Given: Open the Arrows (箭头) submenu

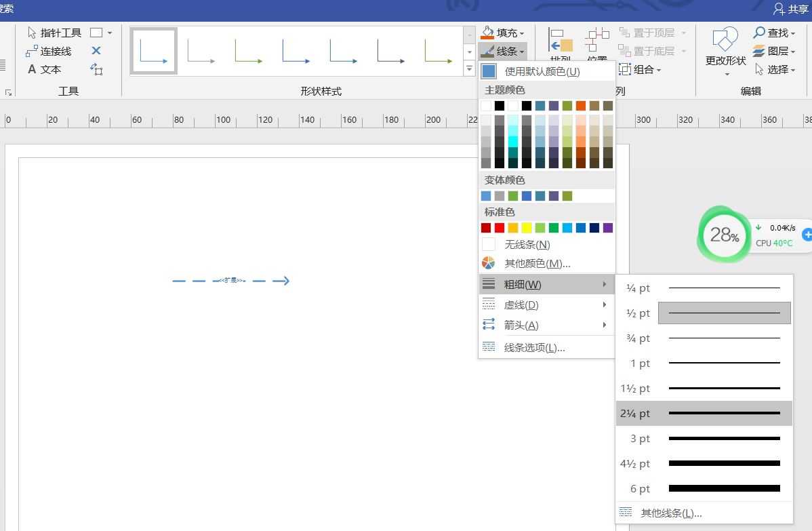Looking at the screenshot, I should 547,326.
